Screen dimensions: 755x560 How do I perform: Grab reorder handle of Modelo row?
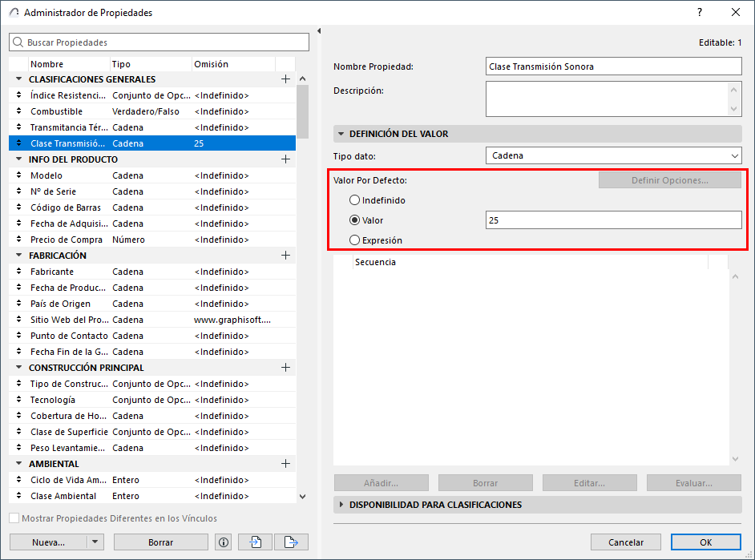click(18, 175)
